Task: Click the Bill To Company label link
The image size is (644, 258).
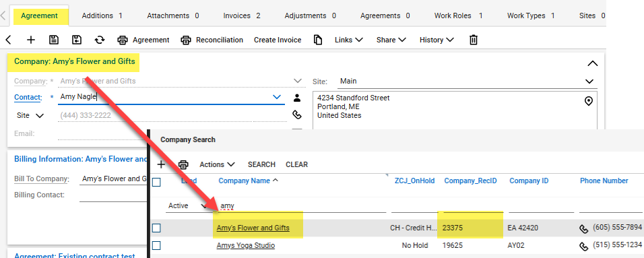Action: (x=41, y=179)
